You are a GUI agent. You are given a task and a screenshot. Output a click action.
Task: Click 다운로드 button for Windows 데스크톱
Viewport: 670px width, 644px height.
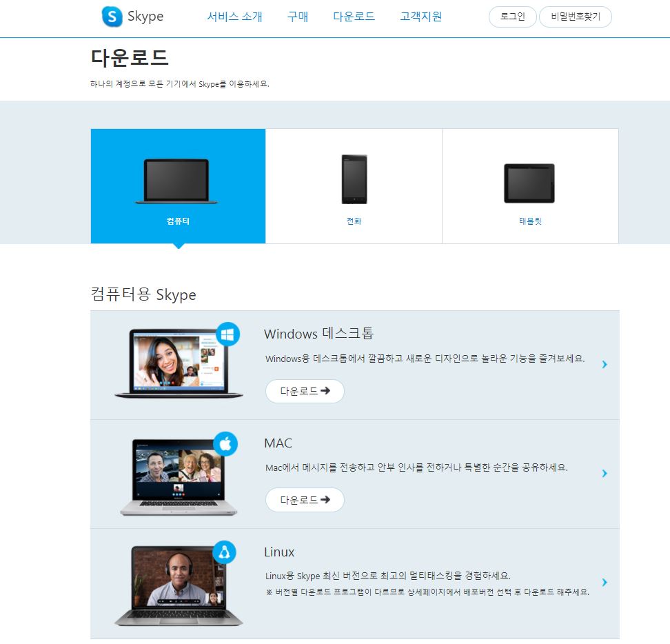(x=305, y=391)
